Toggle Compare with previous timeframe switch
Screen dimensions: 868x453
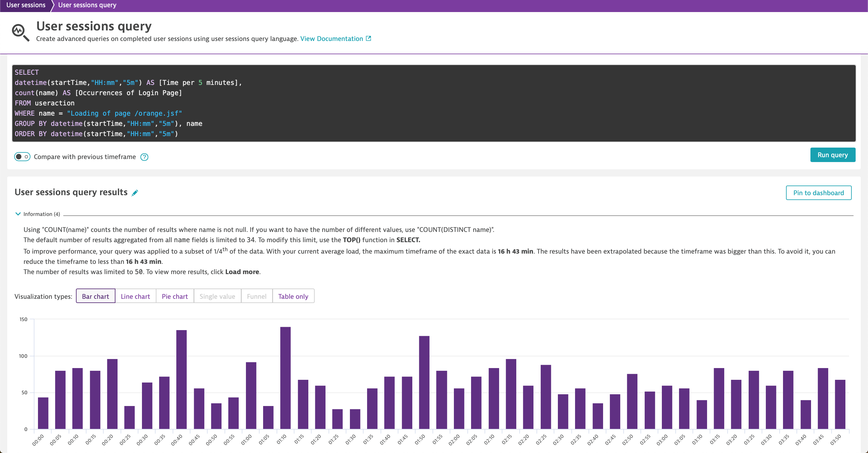(x=22, y=157)
